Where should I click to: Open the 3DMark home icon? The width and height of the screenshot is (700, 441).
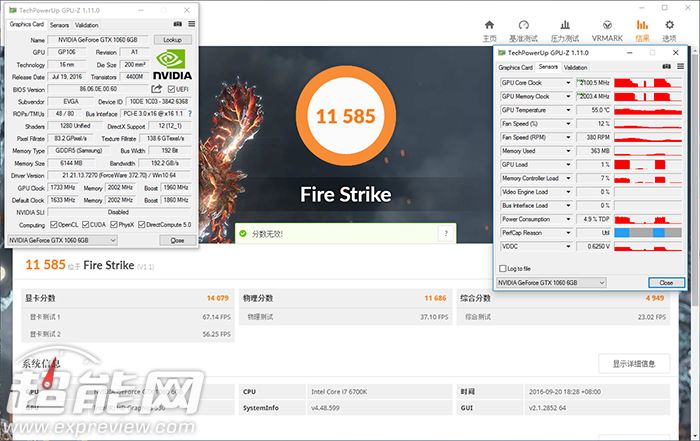click(x=490, y=27)
